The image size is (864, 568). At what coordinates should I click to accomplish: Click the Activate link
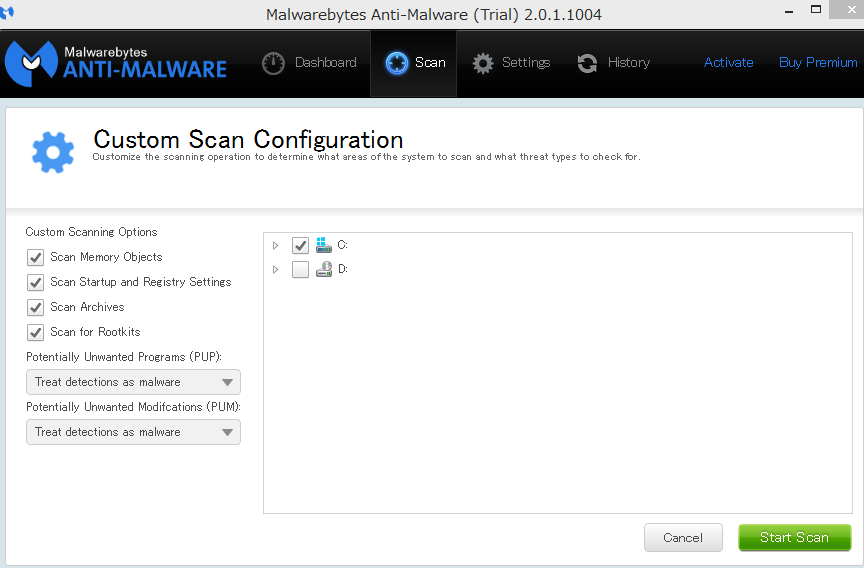(x=728, y=62)
